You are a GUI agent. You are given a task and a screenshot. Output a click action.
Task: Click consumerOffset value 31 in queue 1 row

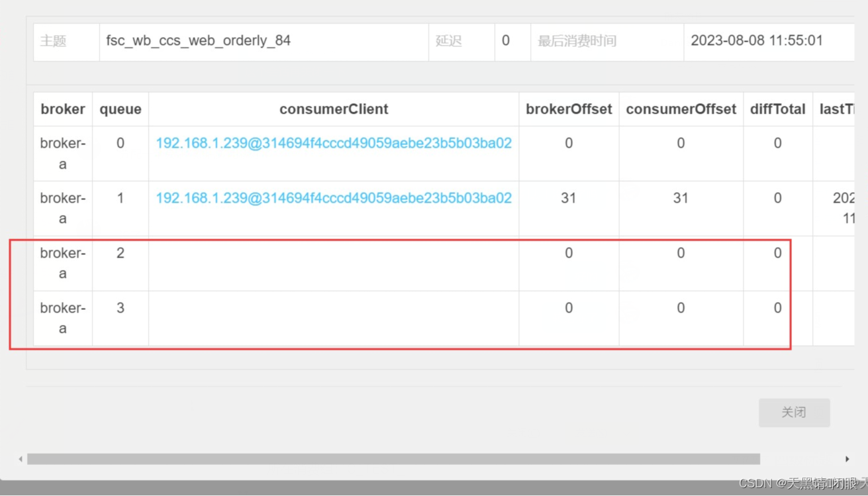coord(681,198)
